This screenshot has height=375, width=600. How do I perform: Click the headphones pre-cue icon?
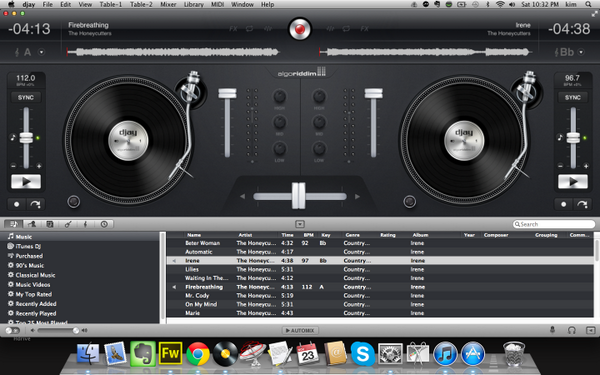572,330
